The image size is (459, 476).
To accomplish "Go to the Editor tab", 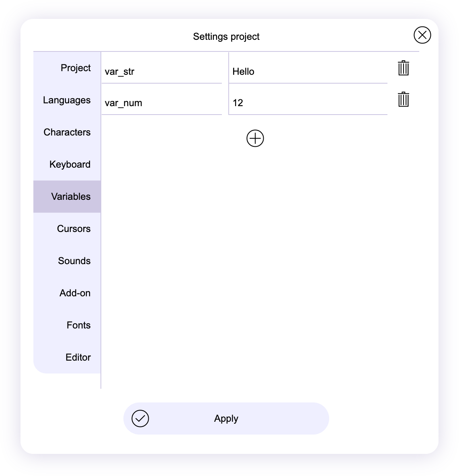I will click(x=67, y=357).
